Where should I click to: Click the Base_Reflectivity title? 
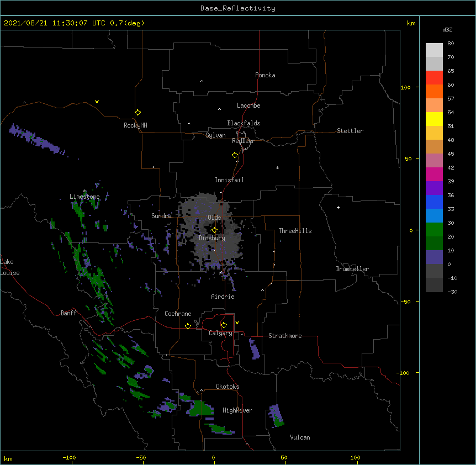[238, 8]
